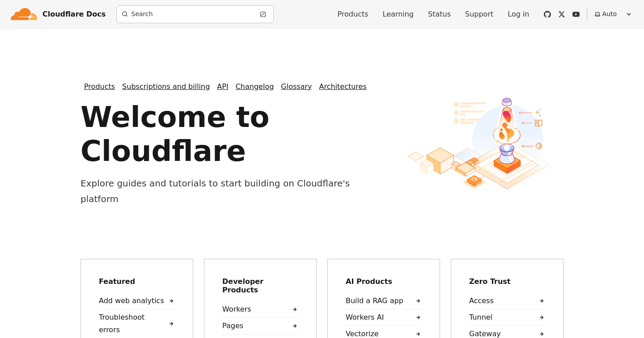
Task: Click the Welcome to Cloudflare heading
Action: pyautogui.click(x=175, y=134)
